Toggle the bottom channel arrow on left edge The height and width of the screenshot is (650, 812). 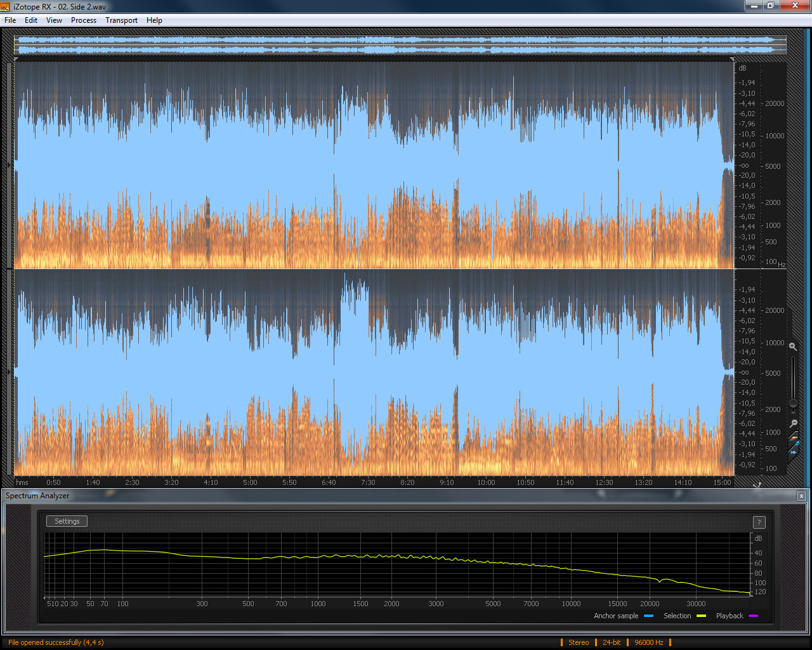pos(9,372)
